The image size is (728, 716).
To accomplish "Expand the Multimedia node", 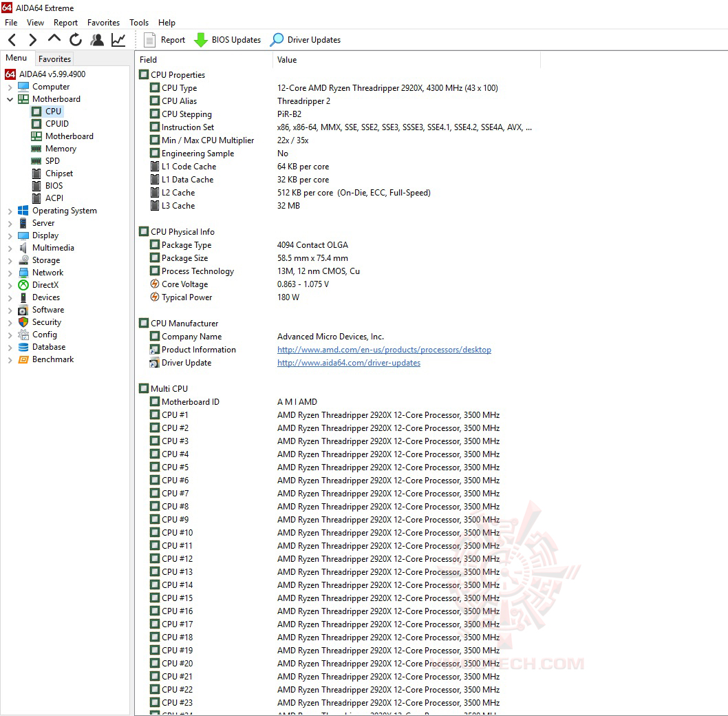I will coord(10,248).
